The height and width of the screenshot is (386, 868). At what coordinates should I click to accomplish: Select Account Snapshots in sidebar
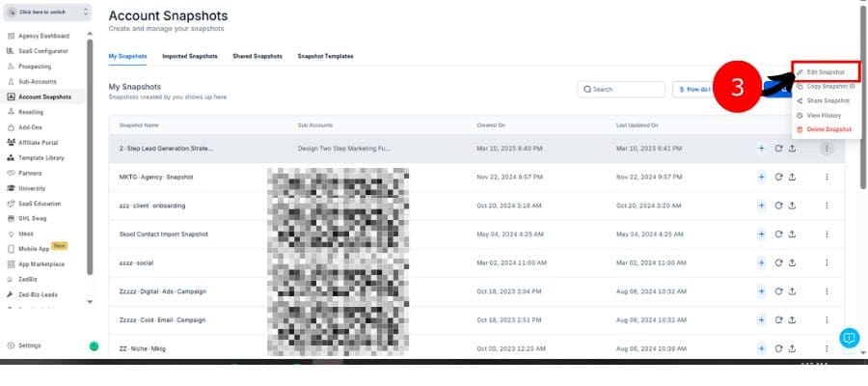pos(44,96)
